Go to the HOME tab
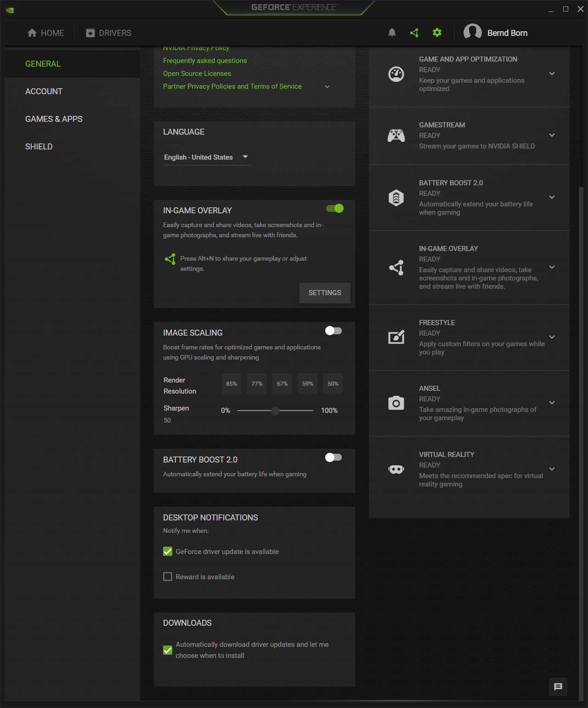The height and width of the screenshot is (708, 588). click(46, 33)
